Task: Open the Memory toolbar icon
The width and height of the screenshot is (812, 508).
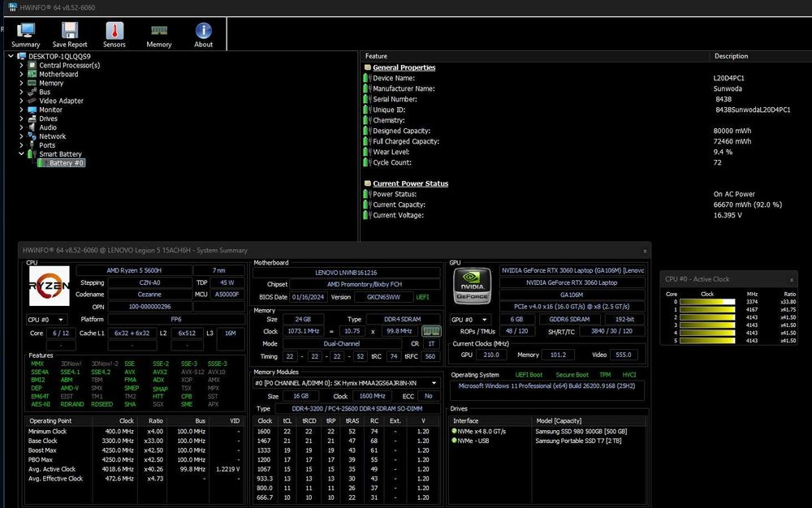Action: pyautogui.click(x=159, y=31)
